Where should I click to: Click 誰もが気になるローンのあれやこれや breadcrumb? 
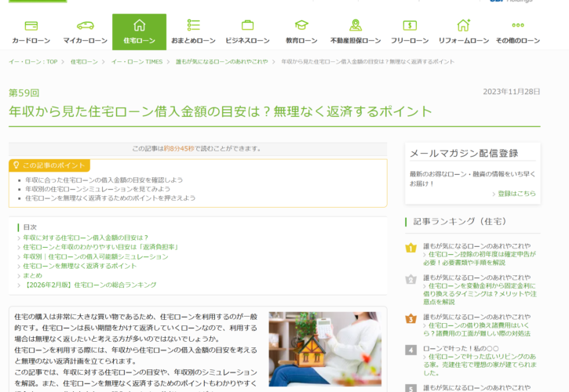click(x=221, y=61)
